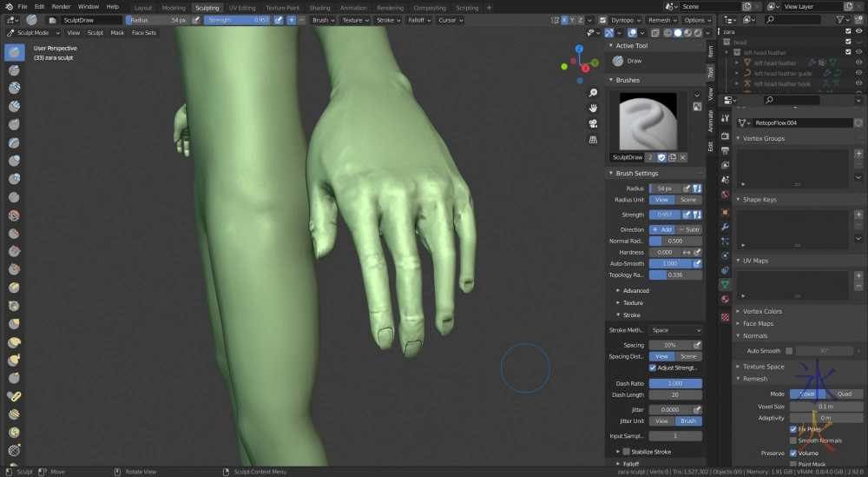Switch to the UV Editing workspace tab
This screenshot has width=868, height=477.
coord(242,8)
